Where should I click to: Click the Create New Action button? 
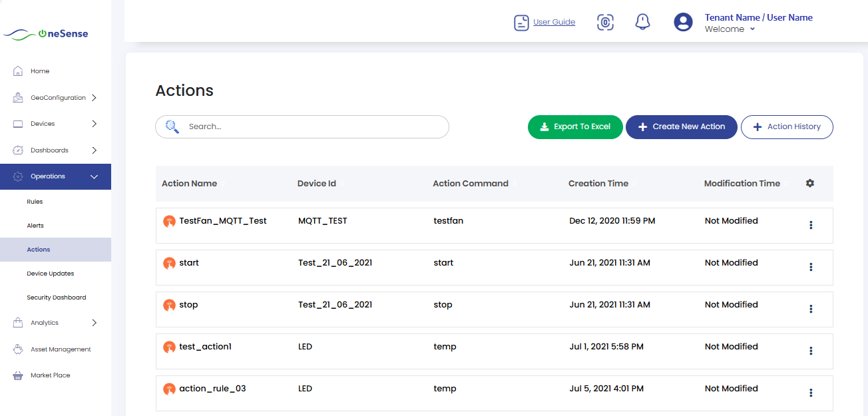(x=681, y=127)
